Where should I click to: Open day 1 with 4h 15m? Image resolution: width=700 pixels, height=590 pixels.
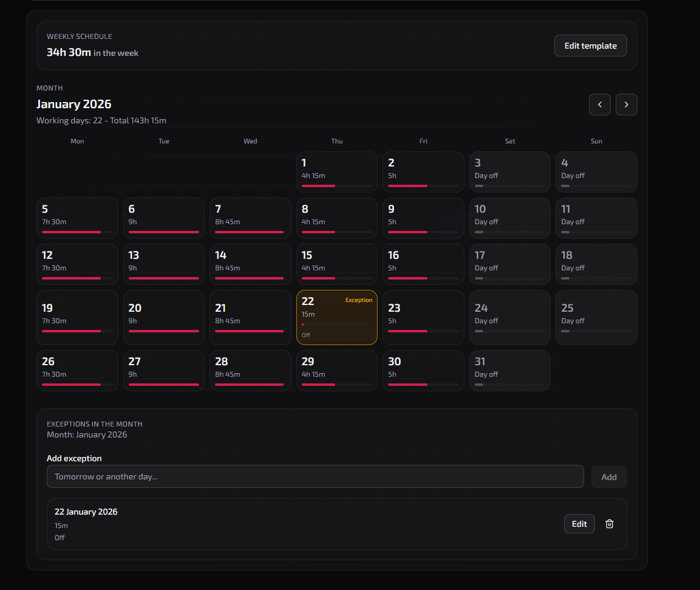click(x=336, y=172)
